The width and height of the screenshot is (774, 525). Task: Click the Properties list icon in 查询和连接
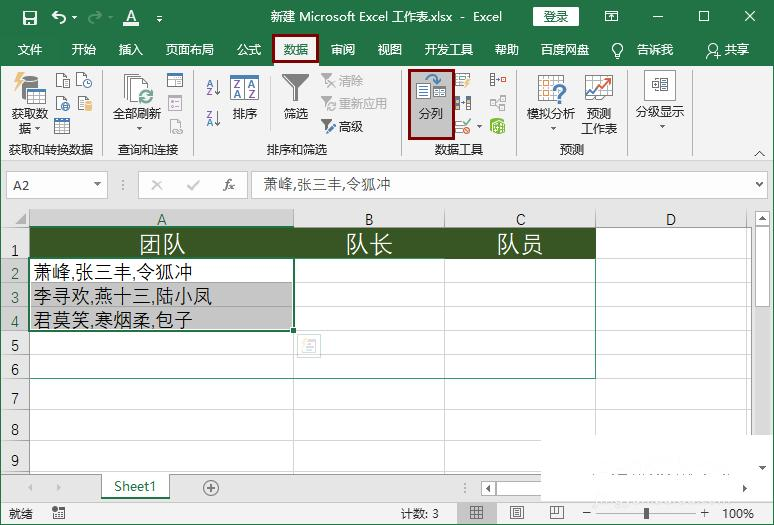pos(175,103)
